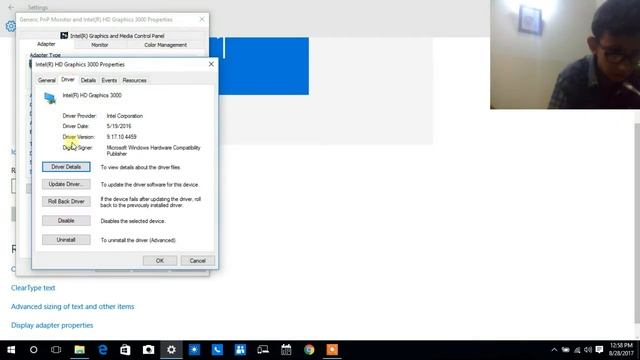
Task: Open Task View in the taskbar
Action: (x=56, y=350)
